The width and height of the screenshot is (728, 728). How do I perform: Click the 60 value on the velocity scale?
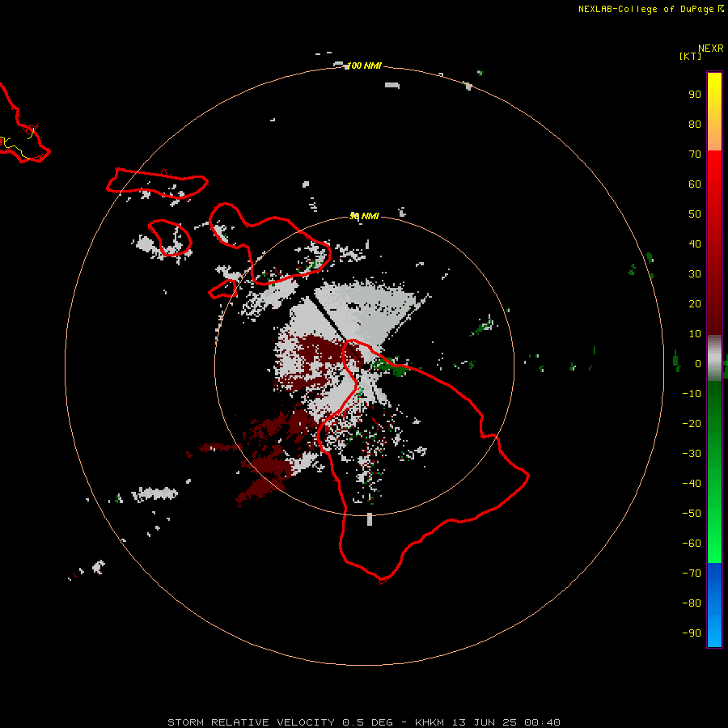click(x=695, y=184)
